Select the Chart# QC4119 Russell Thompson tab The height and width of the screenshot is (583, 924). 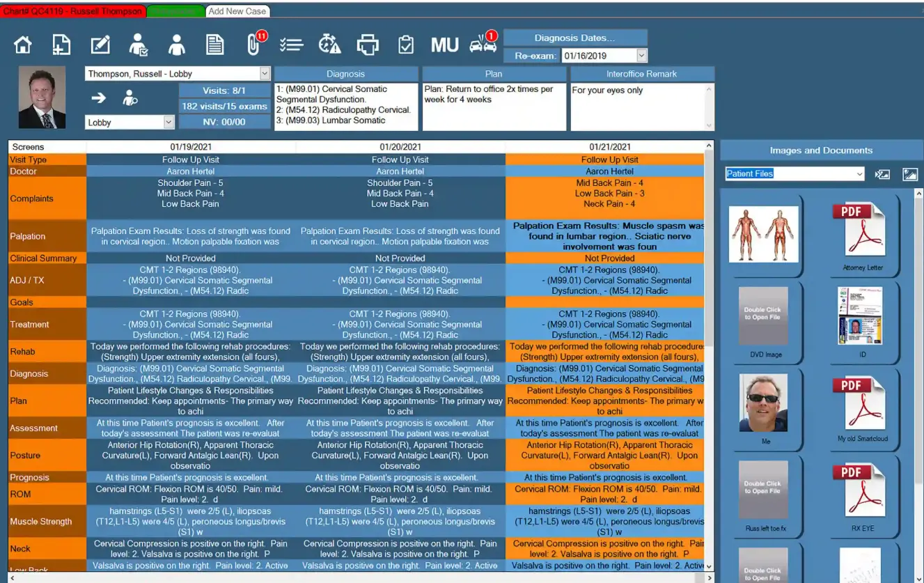pos(72,11)
